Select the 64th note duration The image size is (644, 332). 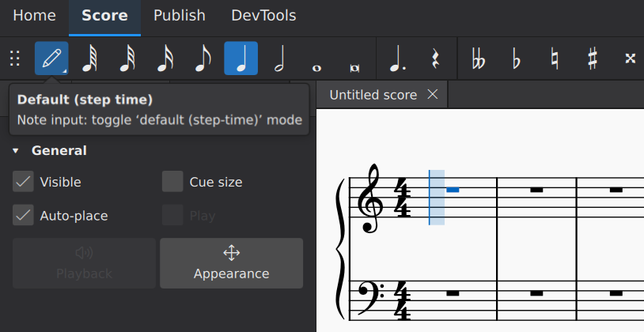click(x=89, y=58)
